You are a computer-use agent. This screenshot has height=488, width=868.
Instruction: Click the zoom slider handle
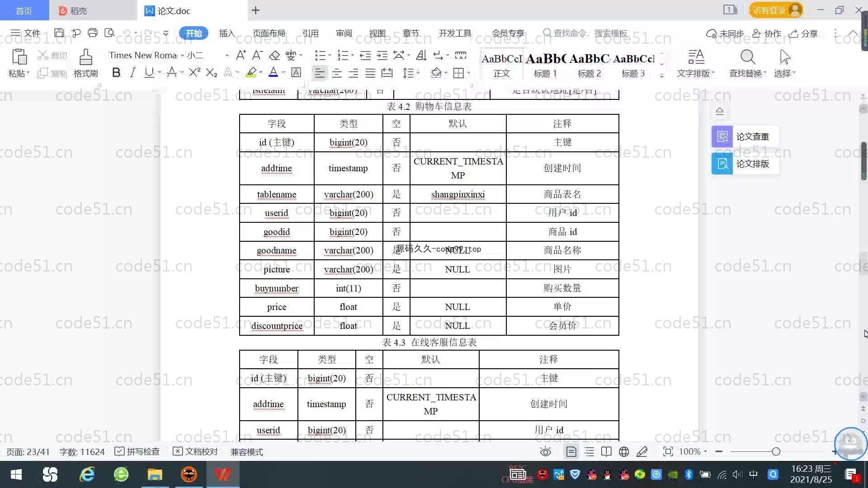coord(776,451)
